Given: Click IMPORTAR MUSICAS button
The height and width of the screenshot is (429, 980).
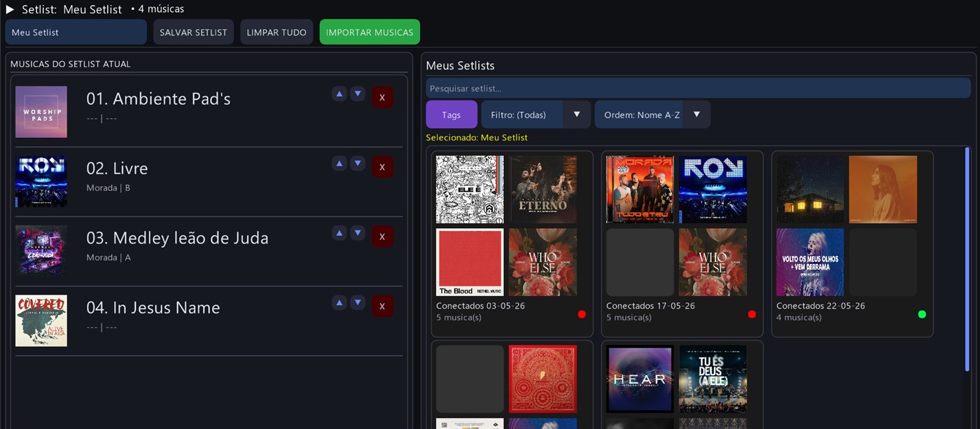Looking at the screenshot, I should pyautogui.click(x=370, y=32).
